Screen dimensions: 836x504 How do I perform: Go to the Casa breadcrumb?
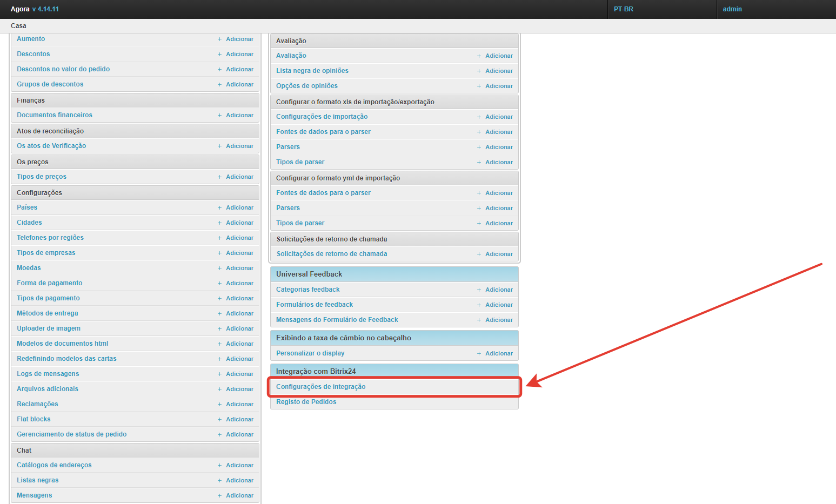tap(18, 26)
